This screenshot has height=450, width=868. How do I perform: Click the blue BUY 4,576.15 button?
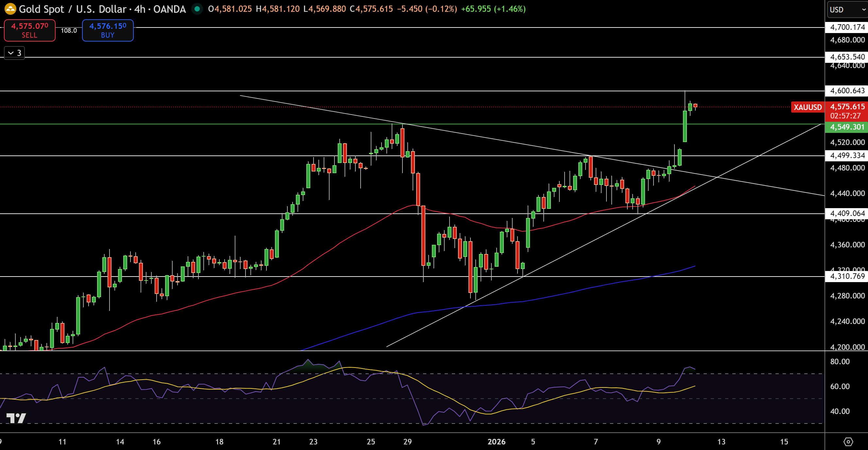(108, 30)
